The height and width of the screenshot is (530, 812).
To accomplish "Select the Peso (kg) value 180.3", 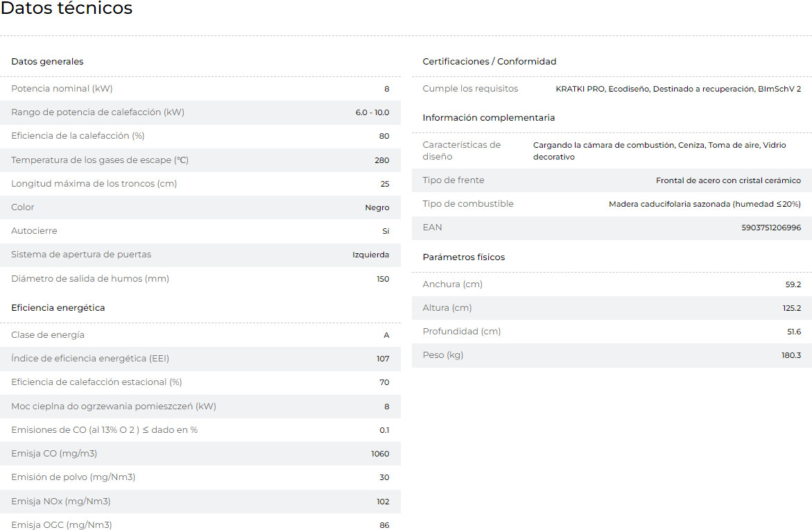I will pyautogui.click(x=791, y=355).
